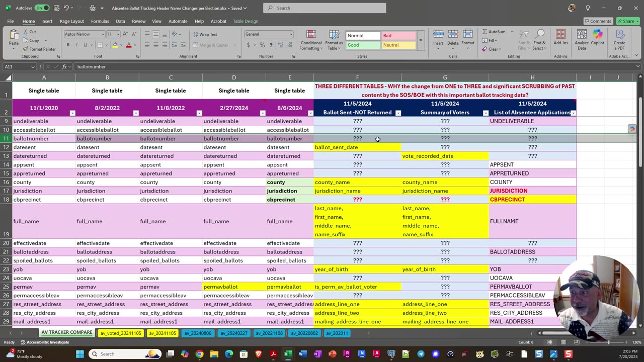Toggle Underline formatting
644x362 pixels.
coord(85,45)
